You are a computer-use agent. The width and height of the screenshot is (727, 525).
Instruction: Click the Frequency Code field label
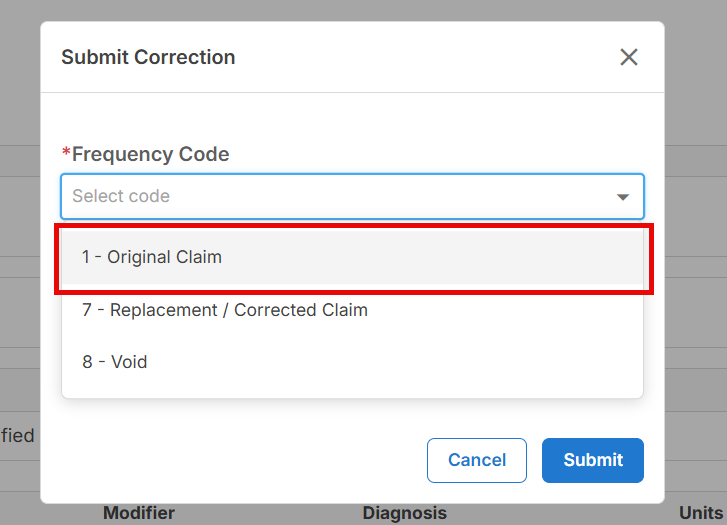[x=150, y=154]
